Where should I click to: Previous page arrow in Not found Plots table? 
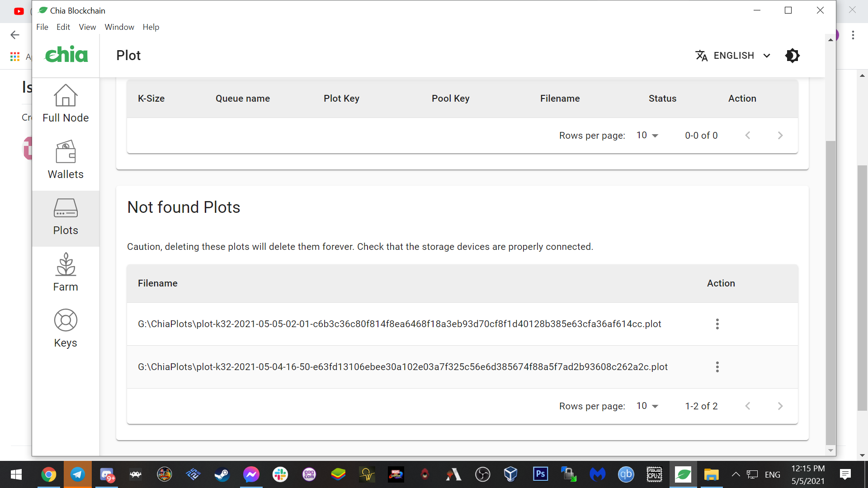click(748, 406)
